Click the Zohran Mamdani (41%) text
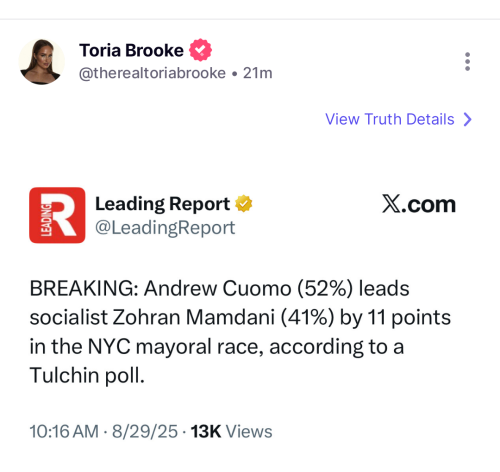This screenshot has width=500, height=472. click(223, 317)
